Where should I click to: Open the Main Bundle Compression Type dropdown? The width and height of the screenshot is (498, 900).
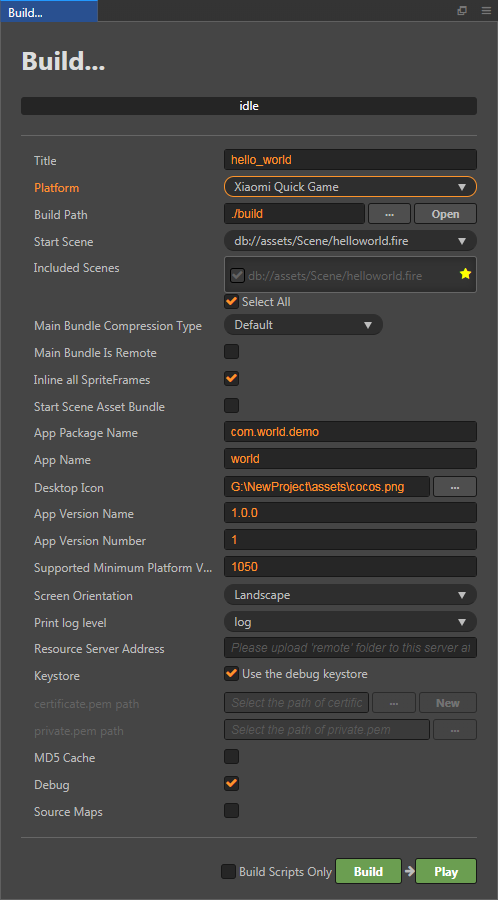point(303,325)
